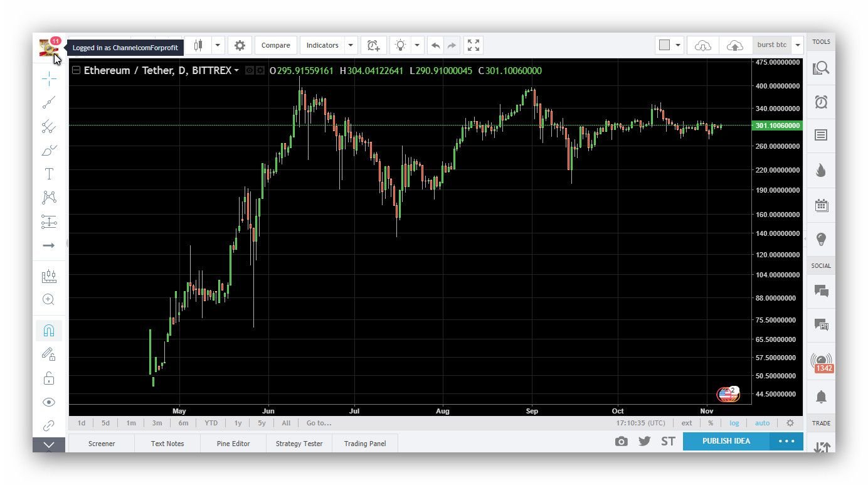
Task: Click the save chart cloud-upload icon
Action: pos(735,45)
